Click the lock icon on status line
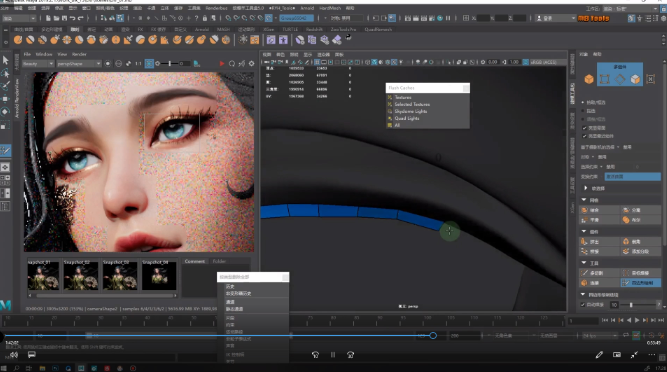This screenshot has height=372, width=667. pyautogui.click(x=205, y=18)
